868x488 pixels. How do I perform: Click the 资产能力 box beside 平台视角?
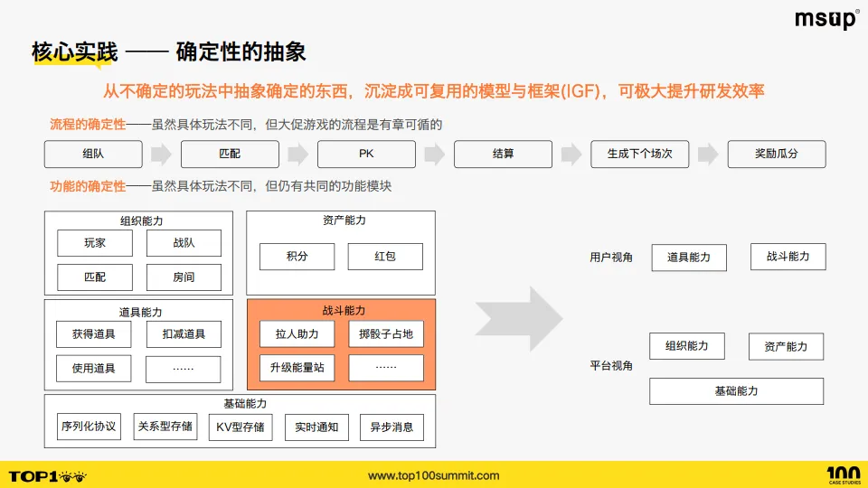786,347
